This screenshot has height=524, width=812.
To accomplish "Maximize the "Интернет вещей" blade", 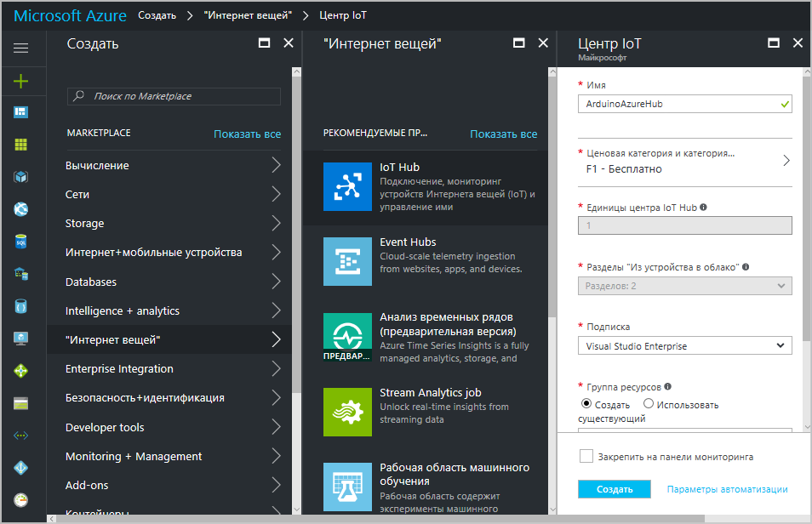I will pyautogui.click(x=519, y=43).
